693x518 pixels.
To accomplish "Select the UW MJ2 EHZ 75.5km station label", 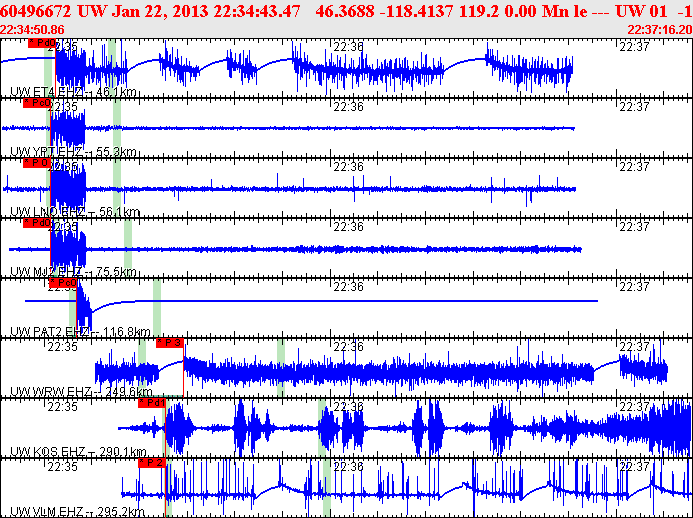I will 74,272.
